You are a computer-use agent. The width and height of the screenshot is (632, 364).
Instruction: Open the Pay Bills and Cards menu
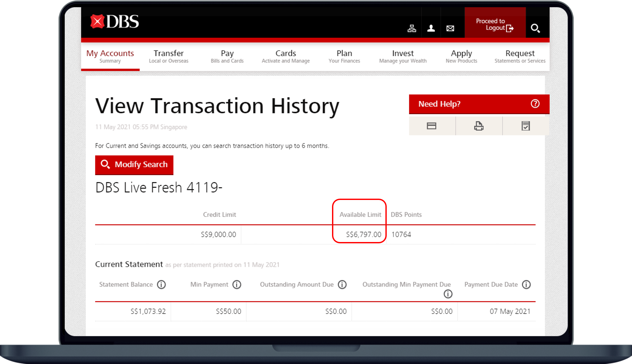[x=227, y=56]
